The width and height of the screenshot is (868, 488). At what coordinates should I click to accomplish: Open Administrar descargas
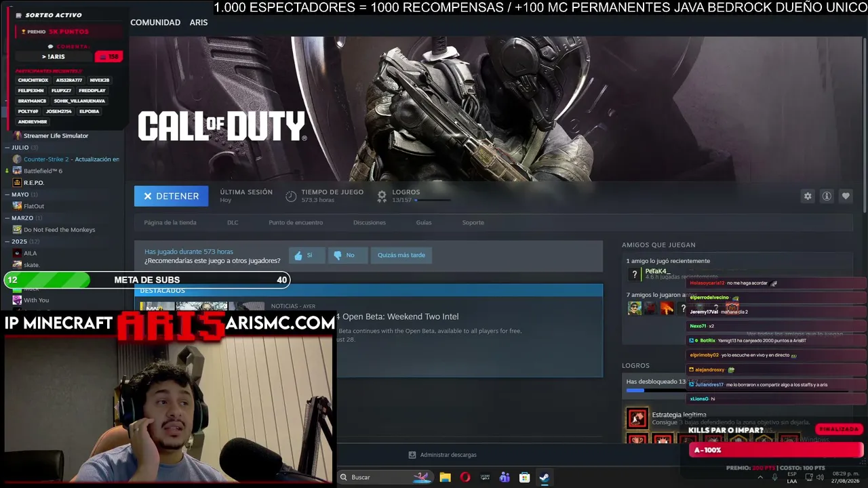pyautogui.click(x=442, y=455)
